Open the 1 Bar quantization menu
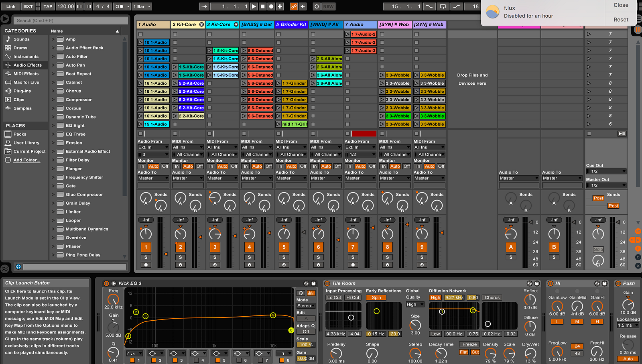The width and height of the screenshot is (642, 364). tap(142, 6)
